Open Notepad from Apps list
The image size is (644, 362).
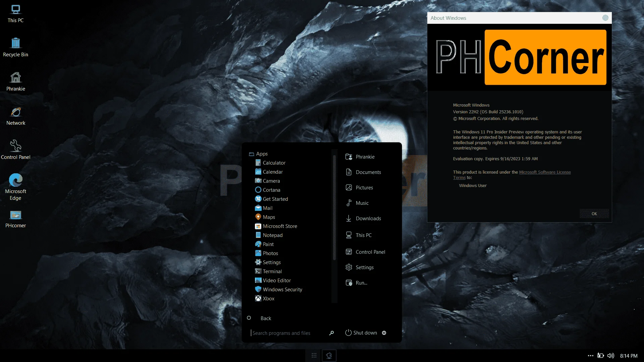(x=269, y=235)
